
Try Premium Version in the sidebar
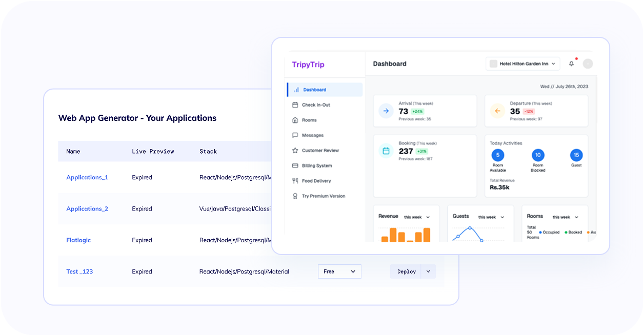pos(324,196)
